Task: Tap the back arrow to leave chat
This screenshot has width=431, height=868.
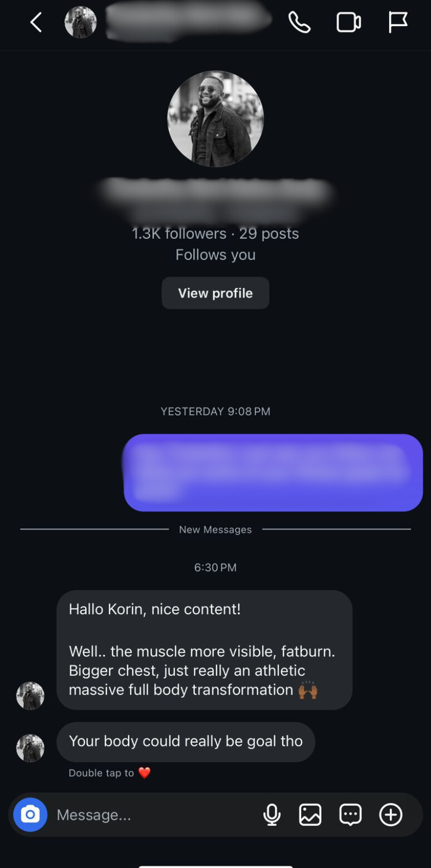Action: (x=36, y=23)
